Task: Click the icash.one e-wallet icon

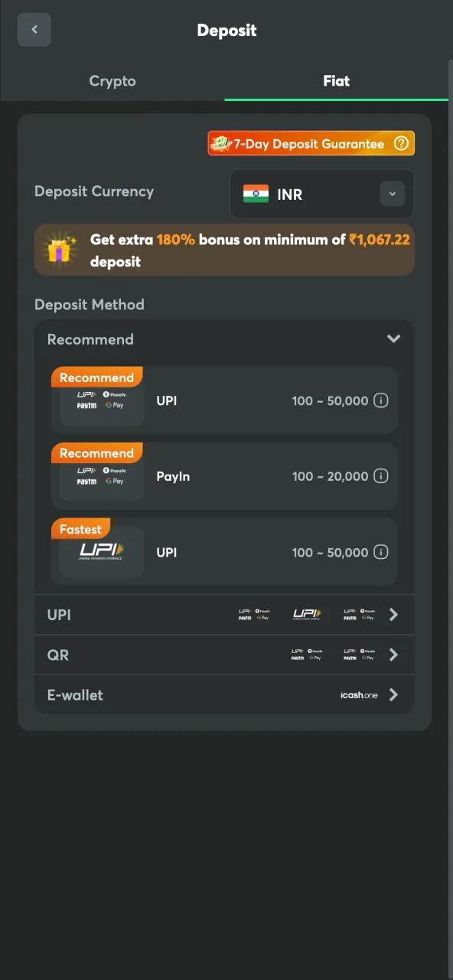Action: tap(358, 695)
